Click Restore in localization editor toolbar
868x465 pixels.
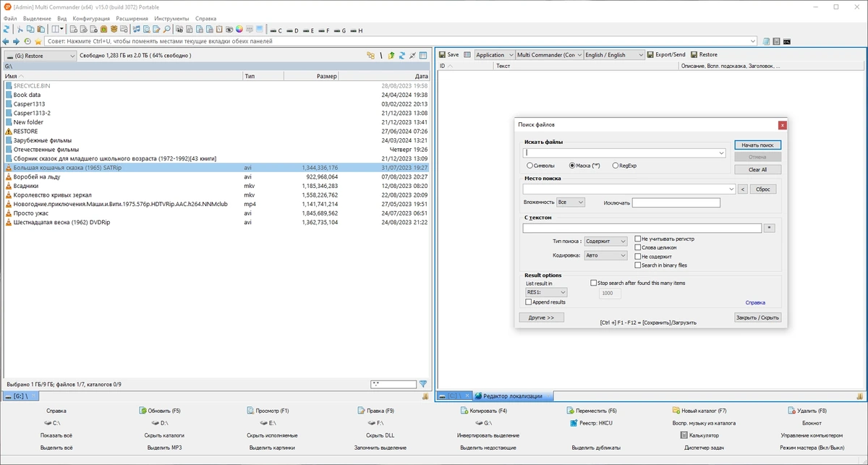click(705, 54)
